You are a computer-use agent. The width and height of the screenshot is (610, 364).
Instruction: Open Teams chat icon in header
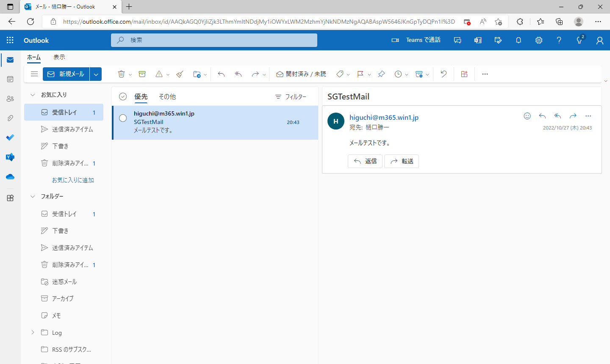(x=457, y=40)
